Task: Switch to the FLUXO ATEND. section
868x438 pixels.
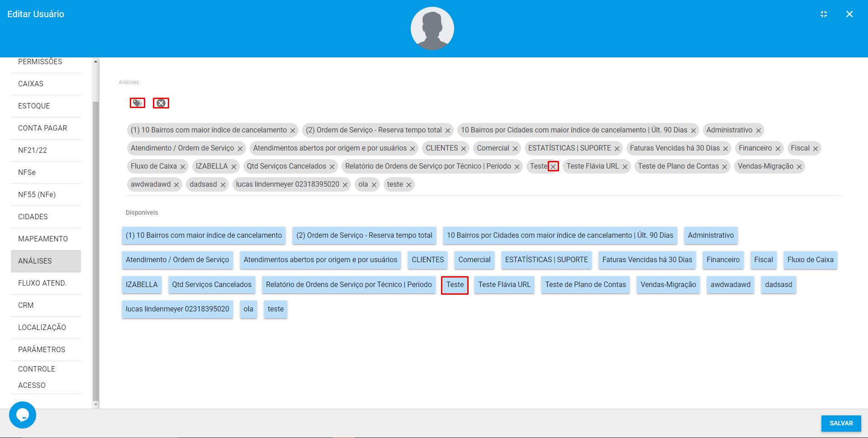Action: 42,283
